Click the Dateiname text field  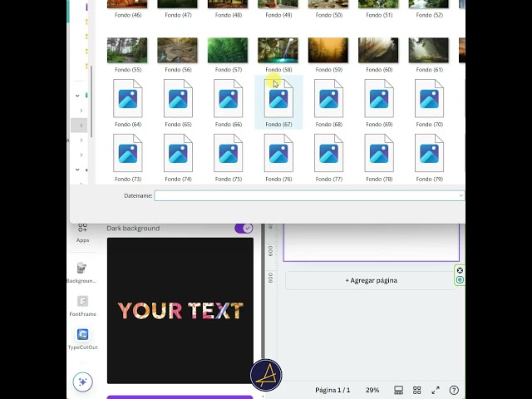coord(307,196)
